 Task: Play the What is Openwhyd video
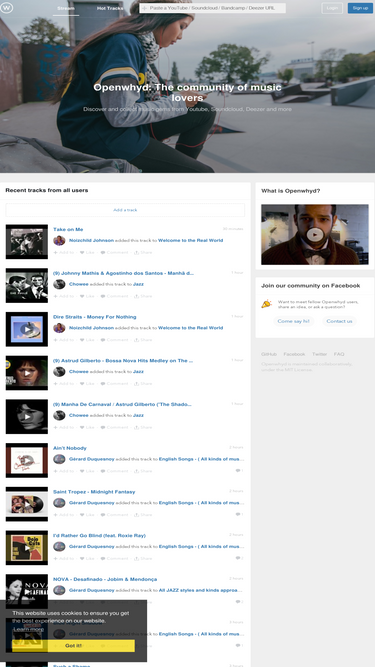[315, 234]
